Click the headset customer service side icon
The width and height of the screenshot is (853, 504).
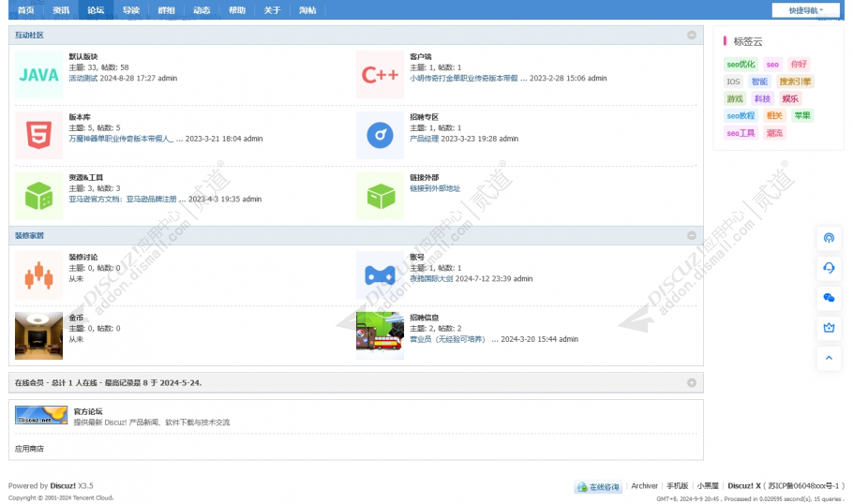(829, 268)
